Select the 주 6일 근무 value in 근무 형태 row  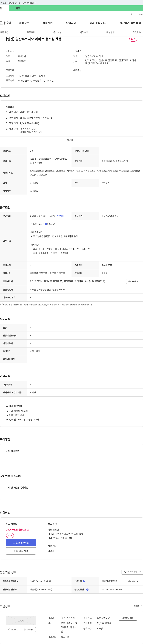click(107, 265)
